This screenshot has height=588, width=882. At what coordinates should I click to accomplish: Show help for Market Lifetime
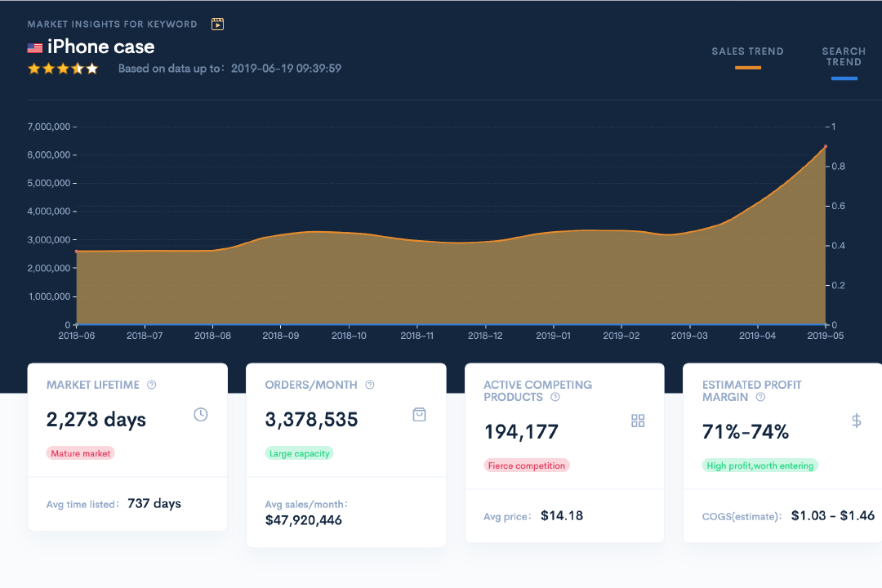pos(151,385)
